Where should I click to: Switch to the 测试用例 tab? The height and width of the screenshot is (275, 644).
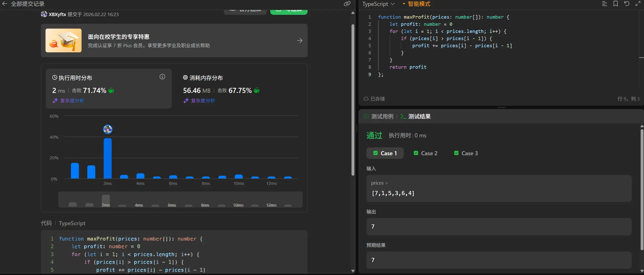pos(379,117)
